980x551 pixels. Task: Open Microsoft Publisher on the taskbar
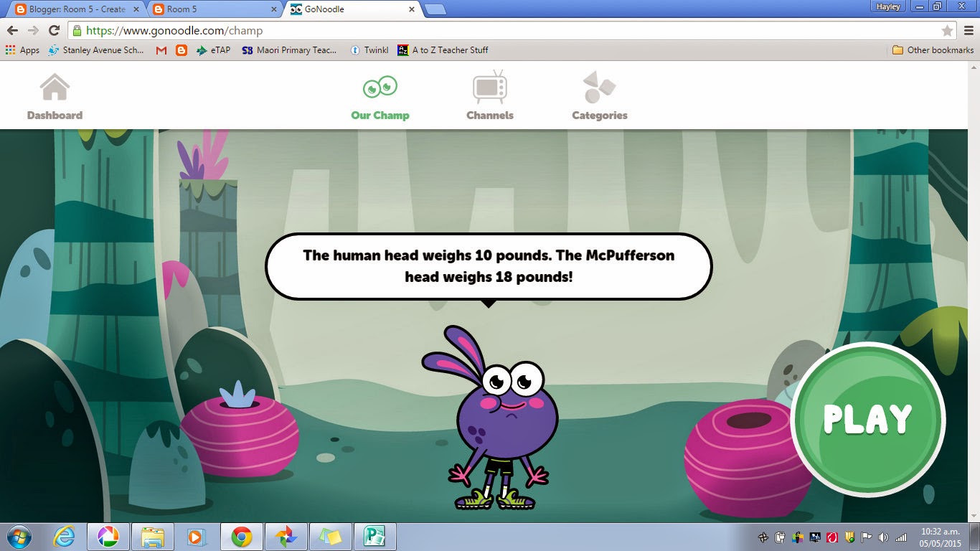tap(375, 537)
